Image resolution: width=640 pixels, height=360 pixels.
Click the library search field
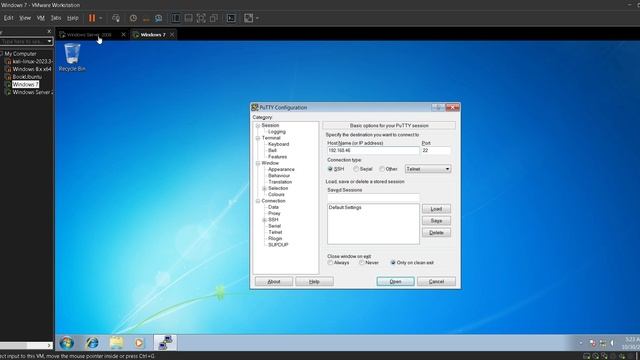tap(23, 41)
